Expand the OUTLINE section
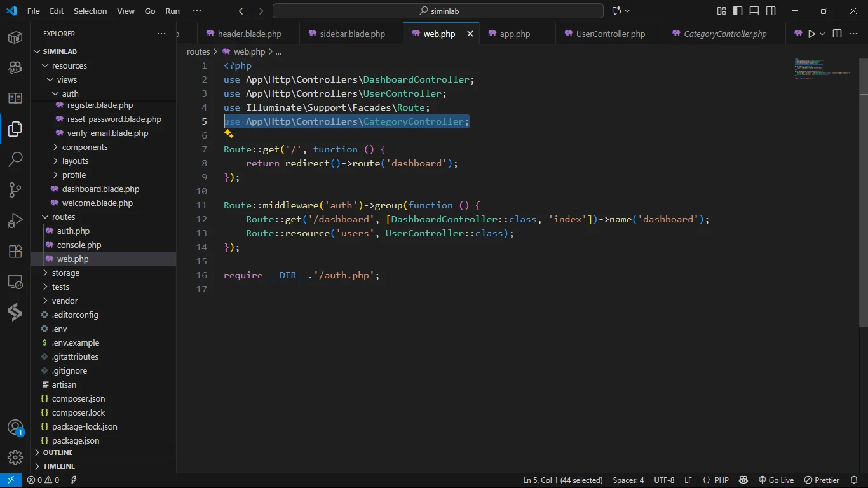The height and width of the screenshot is (488, 868). pos(58,452)
